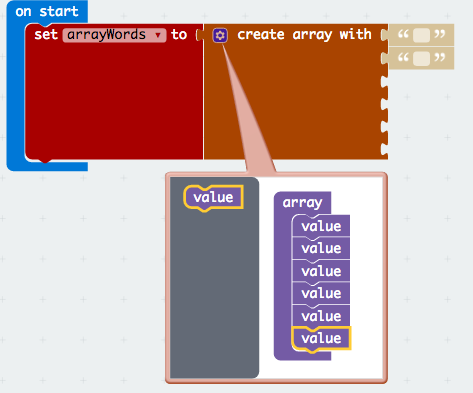Screen dimensions: 473x393
Task: Click the third value block inside array
Action: [321, 271]
